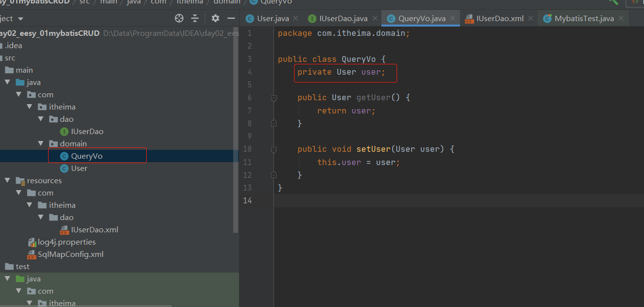
Task: Click the 'package com.itheima.domain;' code line
Action: tap(344, 33)
